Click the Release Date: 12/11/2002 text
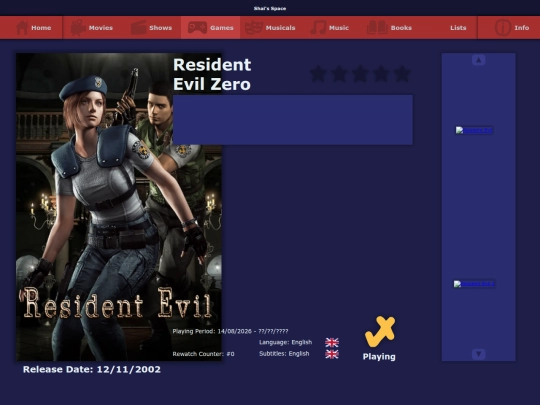Screen dimensions: 540x405 coord(92,370)
